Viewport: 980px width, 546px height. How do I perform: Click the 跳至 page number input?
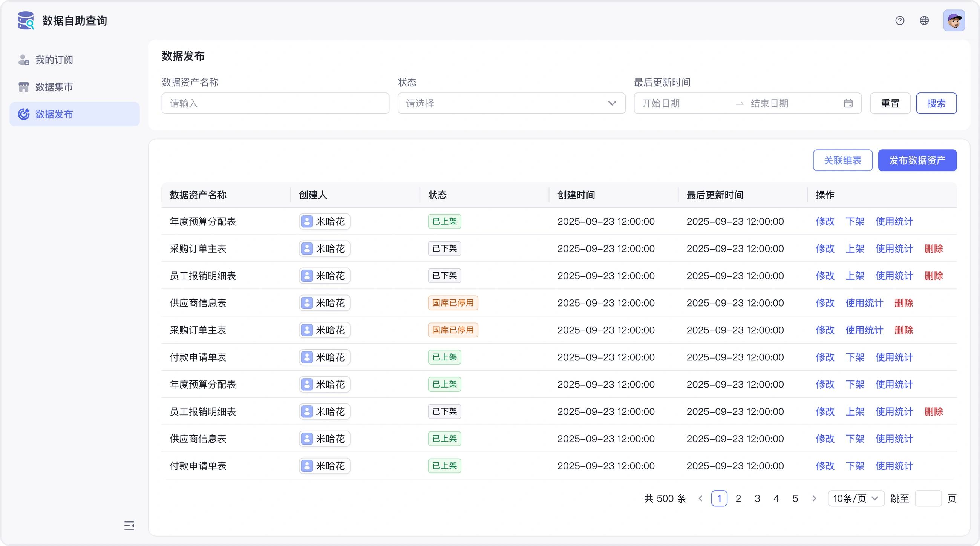pos(928,498)
